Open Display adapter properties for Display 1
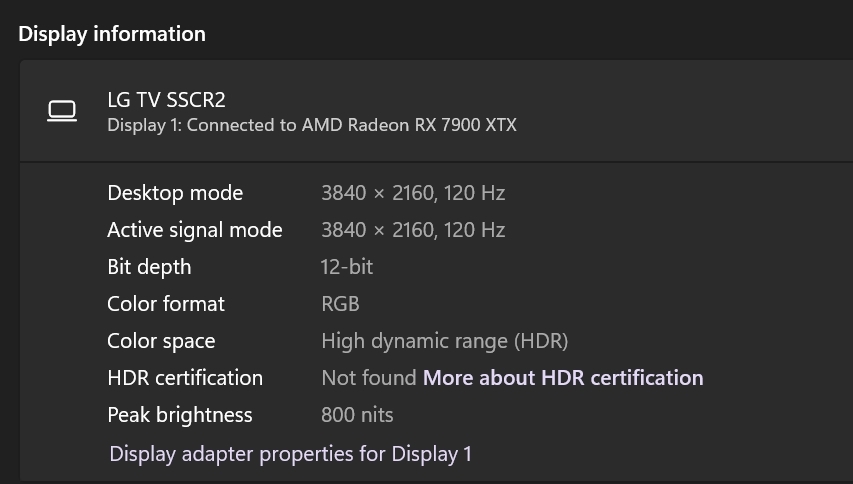The width and height of the screenshot is (853, 484). tap(290, 454)
